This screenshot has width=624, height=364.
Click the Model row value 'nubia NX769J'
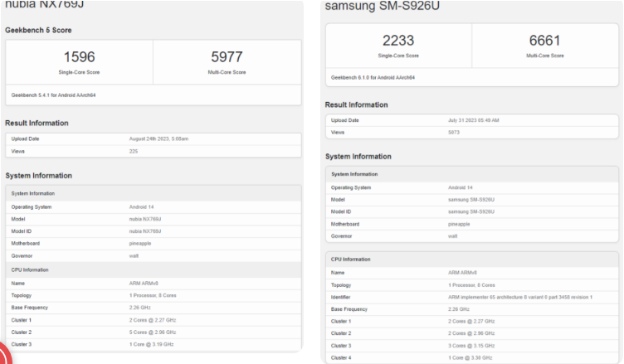[x=145, y=219]
